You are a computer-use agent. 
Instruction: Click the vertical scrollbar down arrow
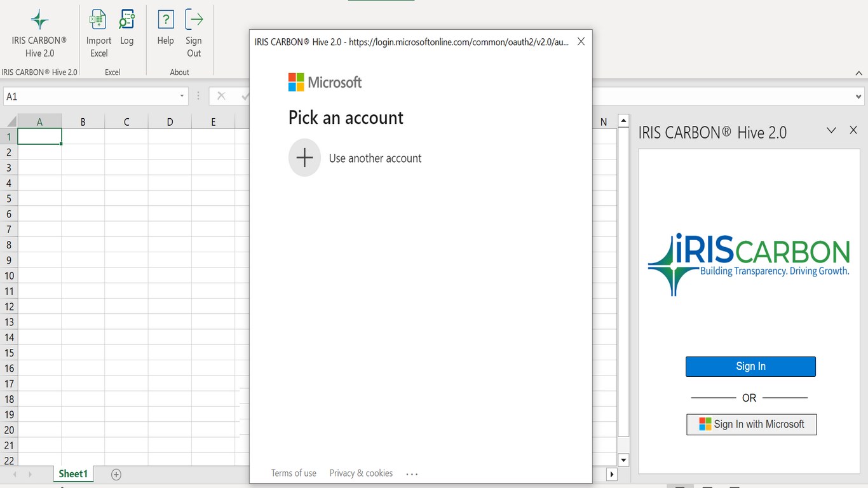tap(623, 460)
